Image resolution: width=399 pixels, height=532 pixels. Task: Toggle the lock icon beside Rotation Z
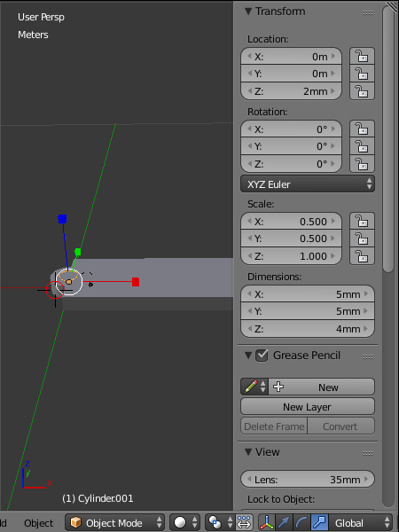(362, 164)
